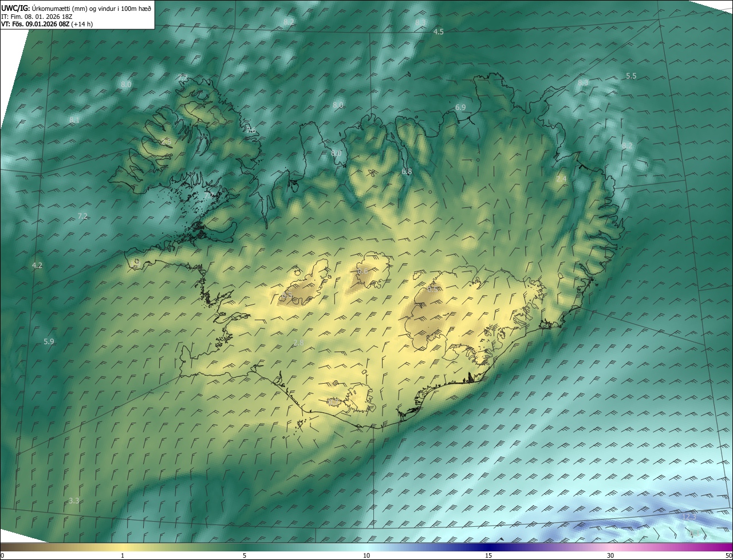Click the colorbar tick label 5
This screenshot has height=560, width=733.
click(x=245, y=556)
